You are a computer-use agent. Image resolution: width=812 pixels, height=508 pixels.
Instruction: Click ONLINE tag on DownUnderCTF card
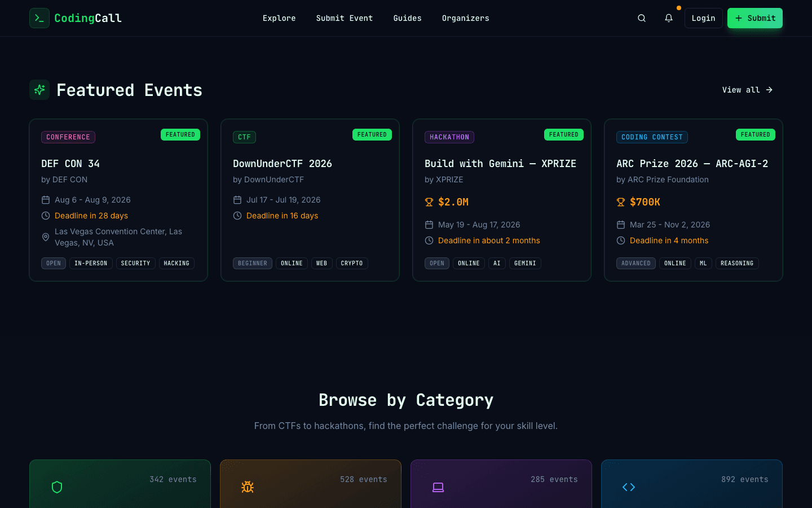[x=292, y=264]
